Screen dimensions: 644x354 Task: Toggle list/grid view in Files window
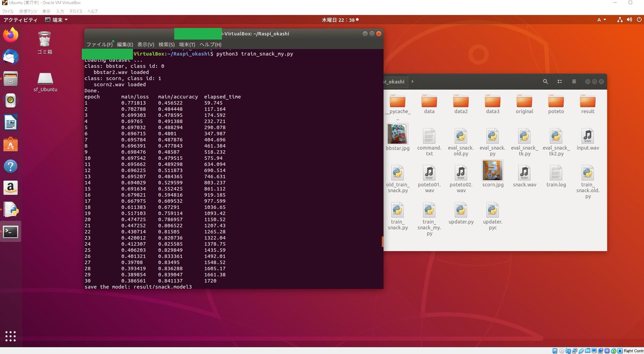[x=560, y=82]
